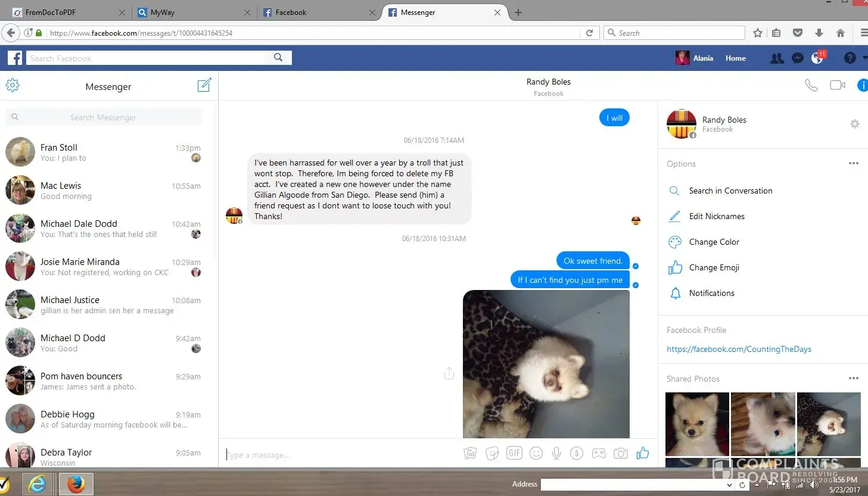Open the gear menu beside Randy Boles' profile
The image size is (868, 496).
point(855,124)
